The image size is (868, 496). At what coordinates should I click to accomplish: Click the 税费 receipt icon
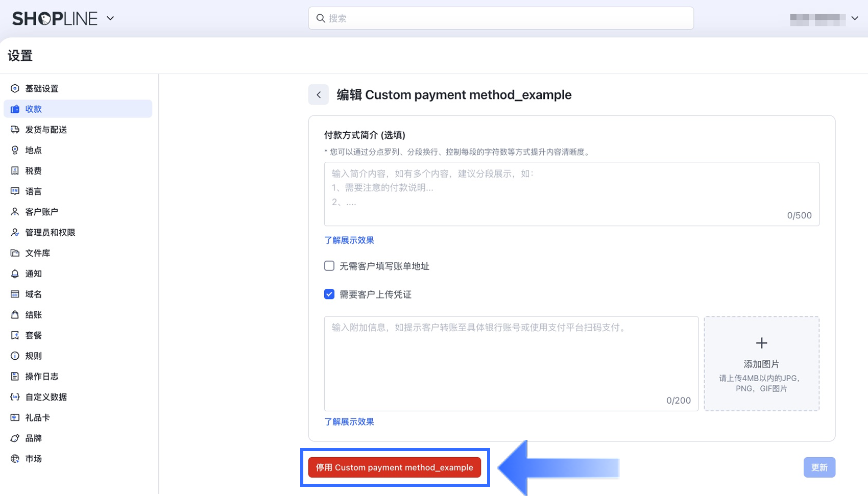pyautogui.click(x=15, y=170)
